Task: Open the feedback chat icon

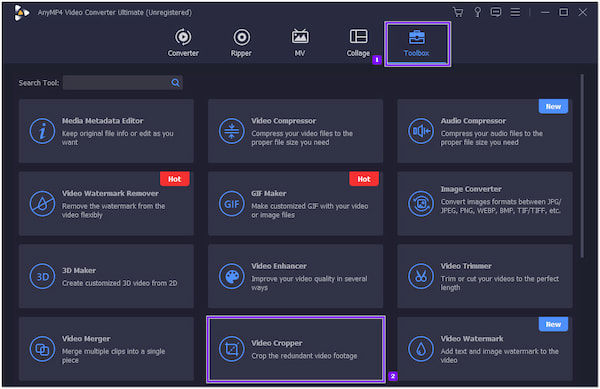Action: [496, 12]
